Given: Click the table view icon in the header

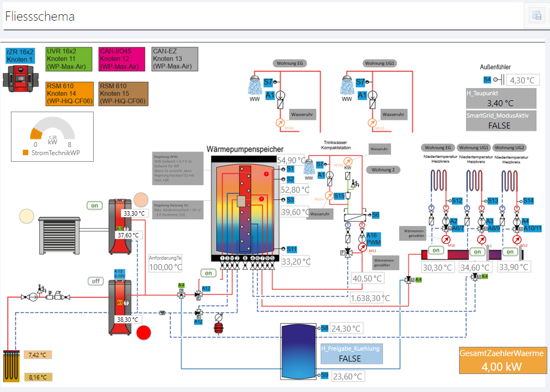Looking at the screenshot, I should tap(536, 16).
